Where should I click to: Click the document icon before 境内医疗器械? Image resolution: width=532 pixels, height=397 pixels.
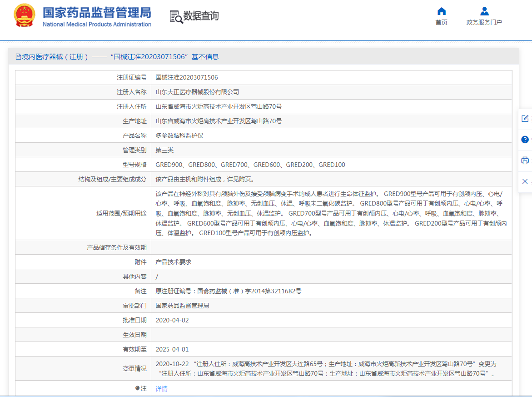[x=18, y=57]
